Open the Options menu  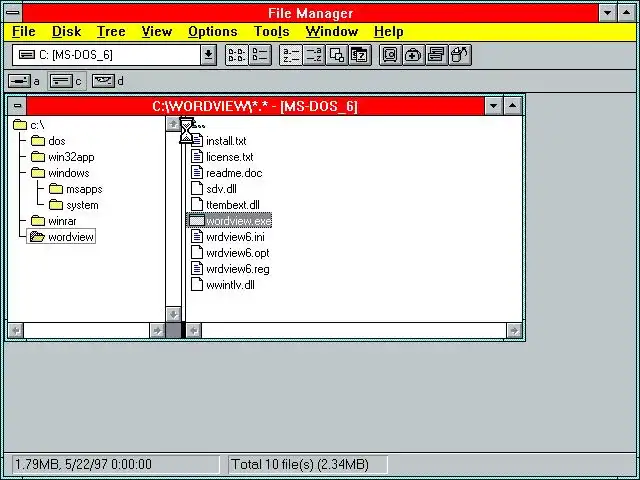coord(213,32)
